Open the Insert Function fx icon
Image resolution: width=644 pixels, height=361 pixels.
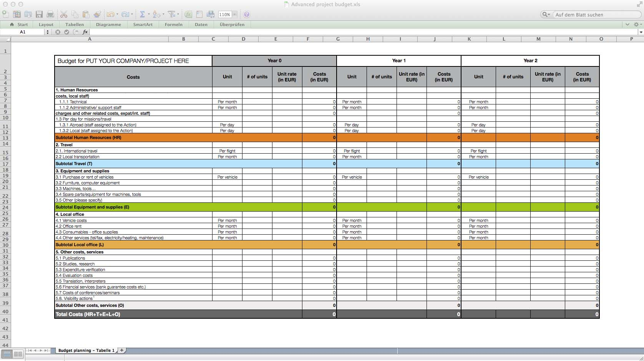[x=188, y=14]
